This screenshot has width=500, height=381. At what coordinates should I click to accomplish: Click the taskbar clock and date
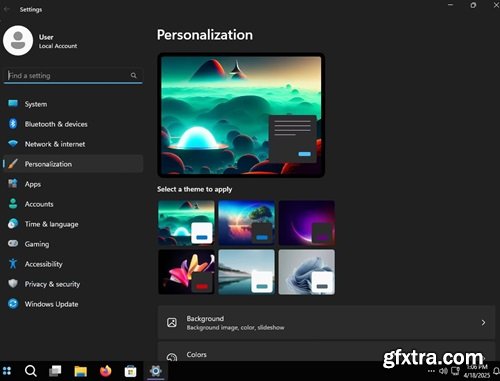point(477,371)
